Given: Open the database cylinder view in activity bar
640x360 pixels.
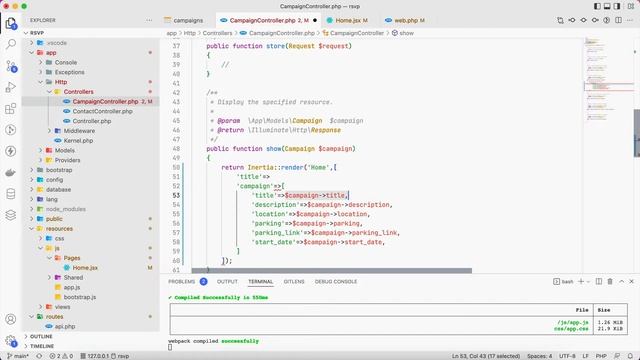Looking at the screenshot, I should pyautogui.click(x=11, y=194).
